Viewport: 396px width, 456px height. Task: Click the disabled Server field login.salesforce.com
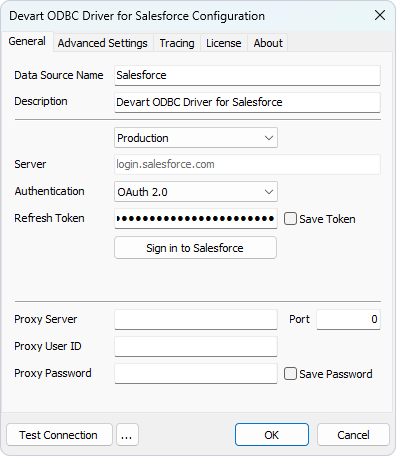pos(247,164)
